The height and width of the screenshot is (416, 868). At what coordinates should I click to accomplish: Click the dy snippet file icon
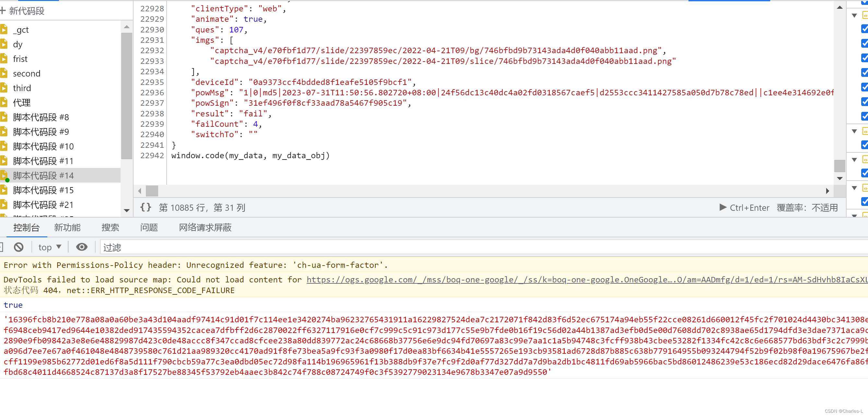4,44
